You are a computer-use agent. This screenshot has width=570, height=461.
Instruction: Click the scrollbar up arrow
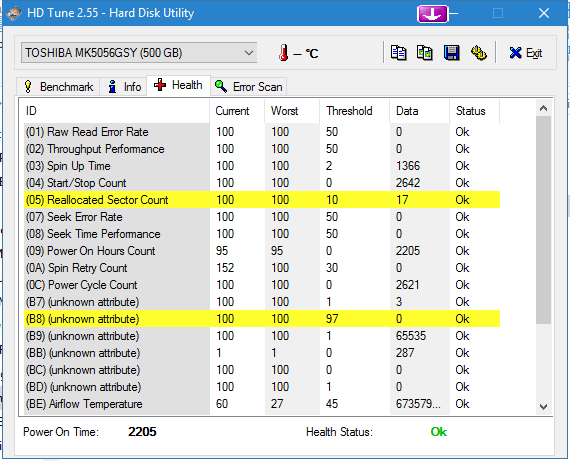click(543, 108)
